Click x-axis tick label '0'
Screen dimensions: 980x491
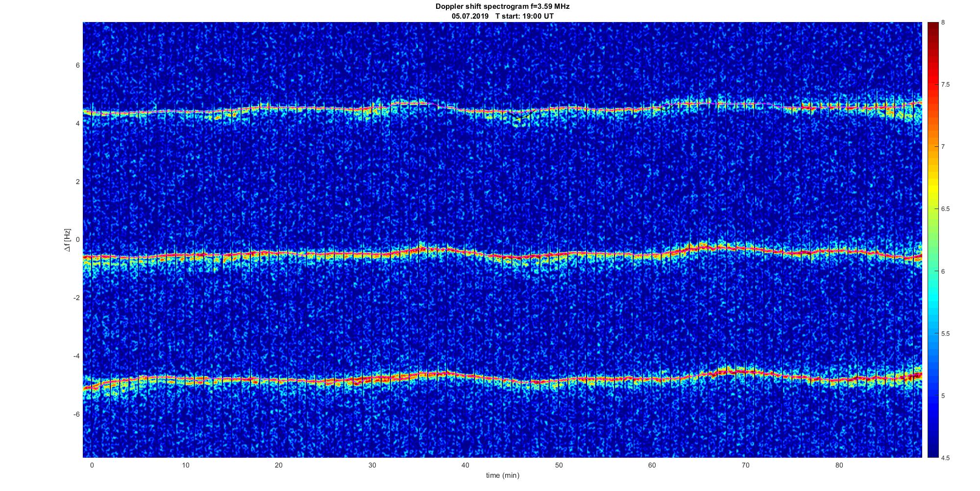click(x=92, y=466)
